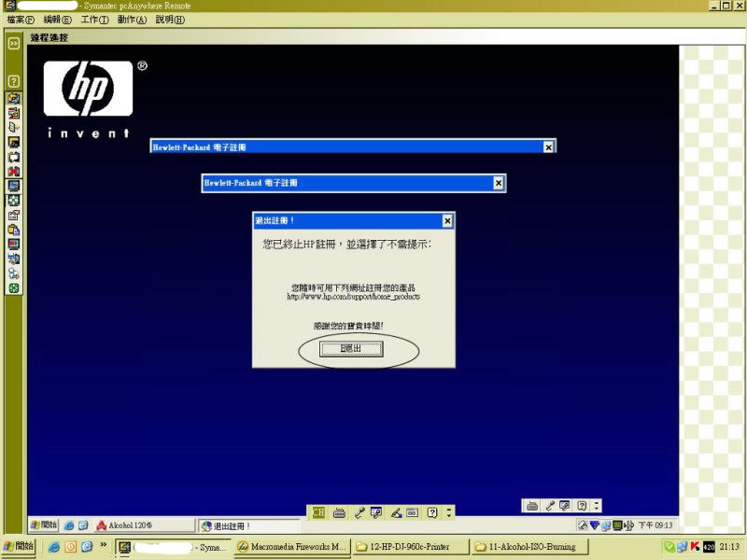Click the pen handwriting icon on the CH language bar

396,512
